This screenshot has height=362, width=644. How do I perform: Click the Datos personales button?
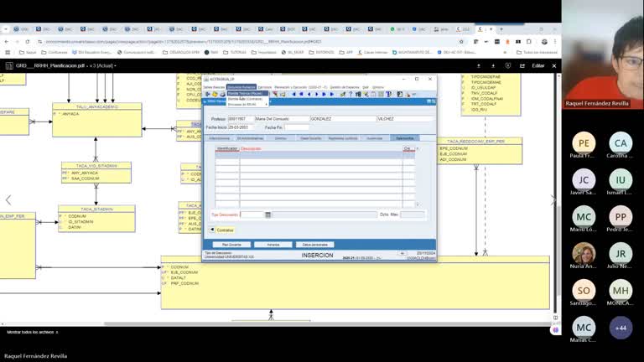coord(315,245)
